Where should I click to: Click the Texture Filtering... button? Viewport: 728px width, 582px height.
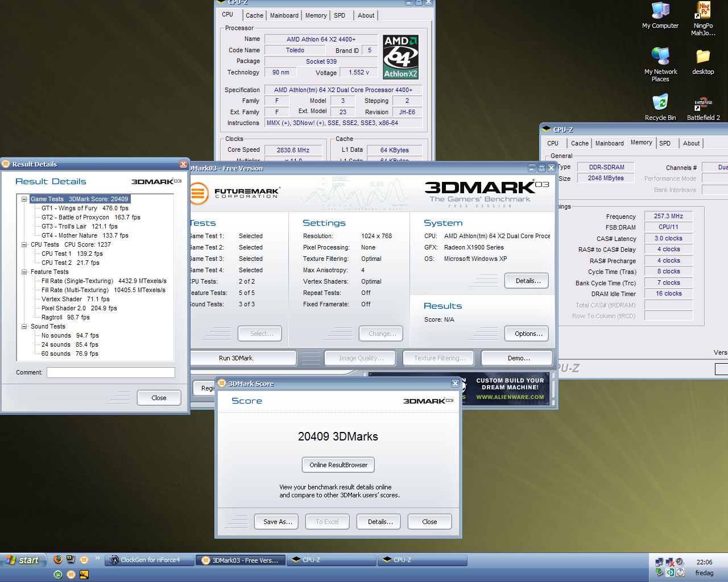440,358
